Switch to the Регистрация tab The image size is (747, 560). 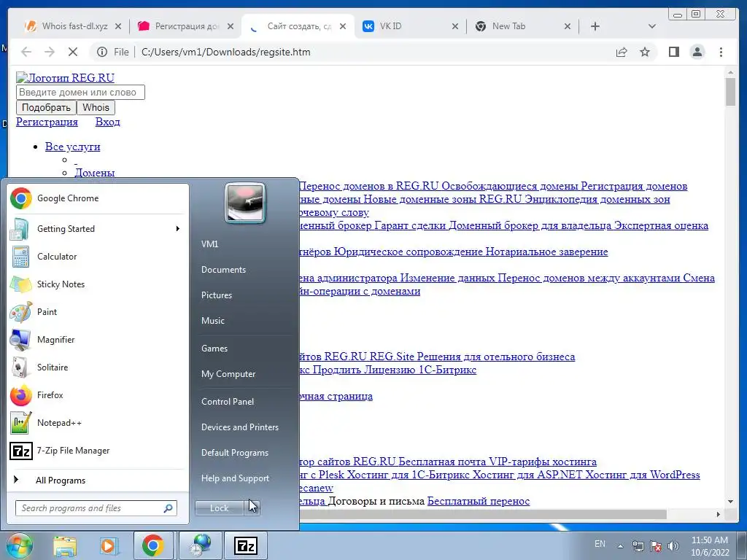coord(186,26)
